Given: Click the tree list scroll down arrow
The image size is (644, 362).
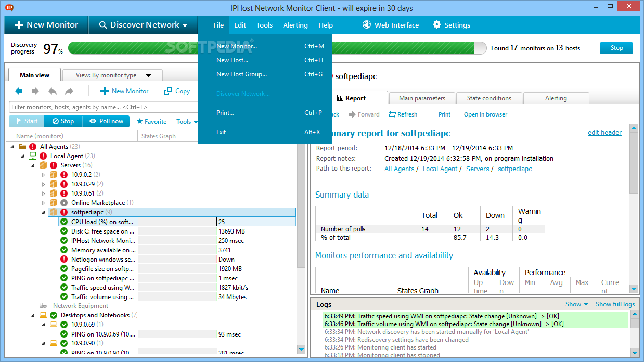Looking at the screenshot, I should (x=301, y=349).
